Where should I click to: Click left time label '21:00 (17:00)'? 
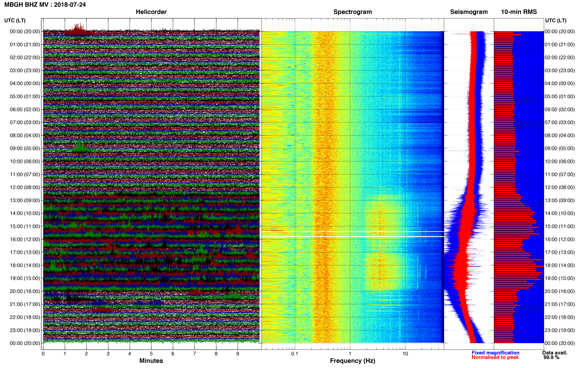(x=25, y=304)
